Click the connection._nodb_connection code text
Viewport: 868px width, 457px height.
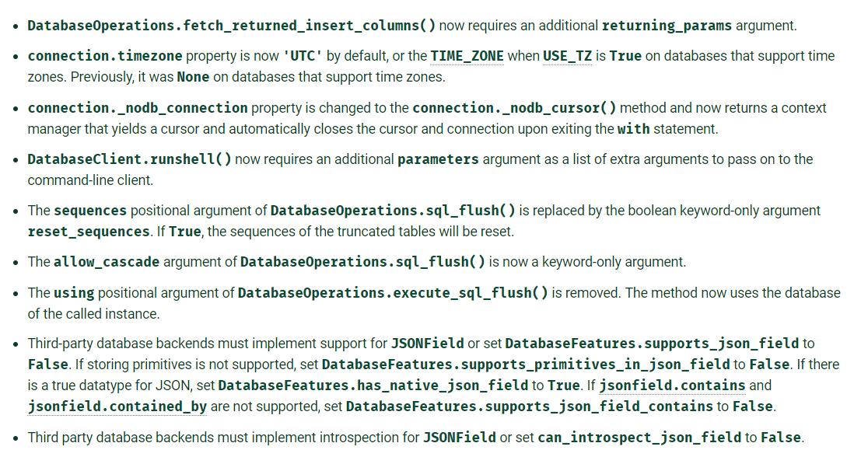[138, 108]
